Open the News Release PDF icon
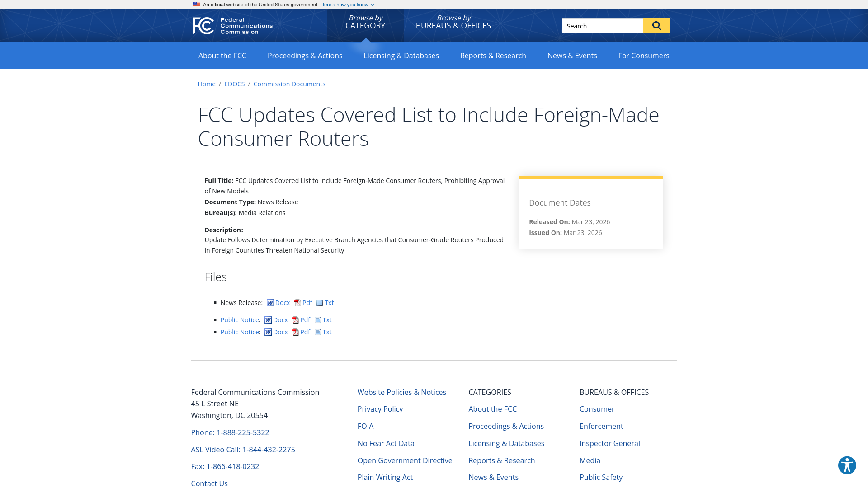The image size is (868, 488). click(297, 303)
